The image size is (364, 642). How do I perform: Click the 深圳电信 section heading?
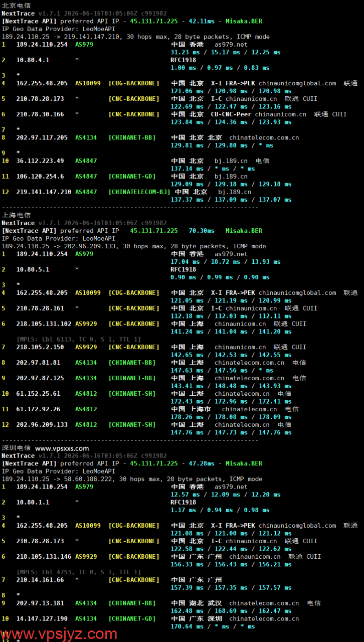pos(16,448)
